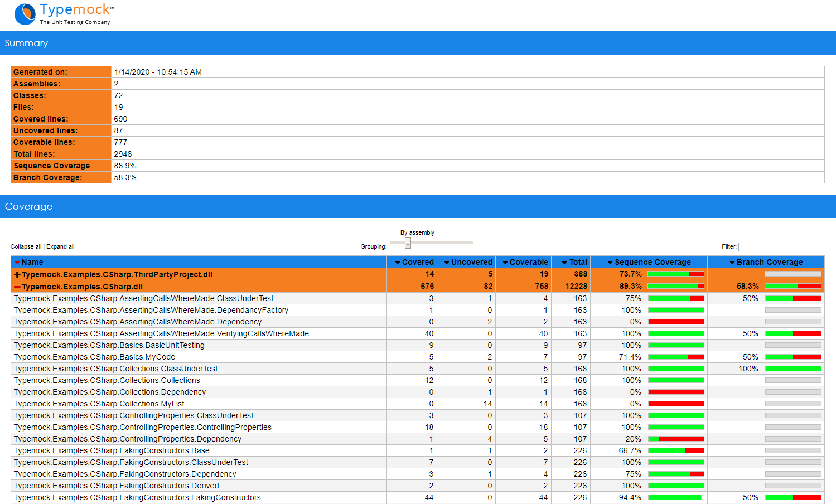The image size is (836, 504).
Task: Open ControllingProperties.ControllingProperties class link
Action: [x=143, y=427]
